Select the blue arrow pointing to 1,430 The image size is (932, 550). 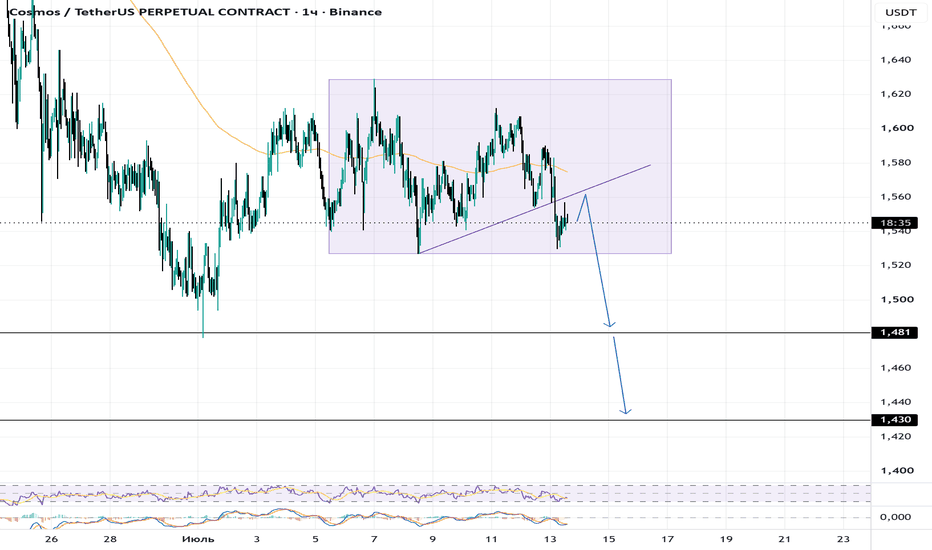click(x=620, y=376)
